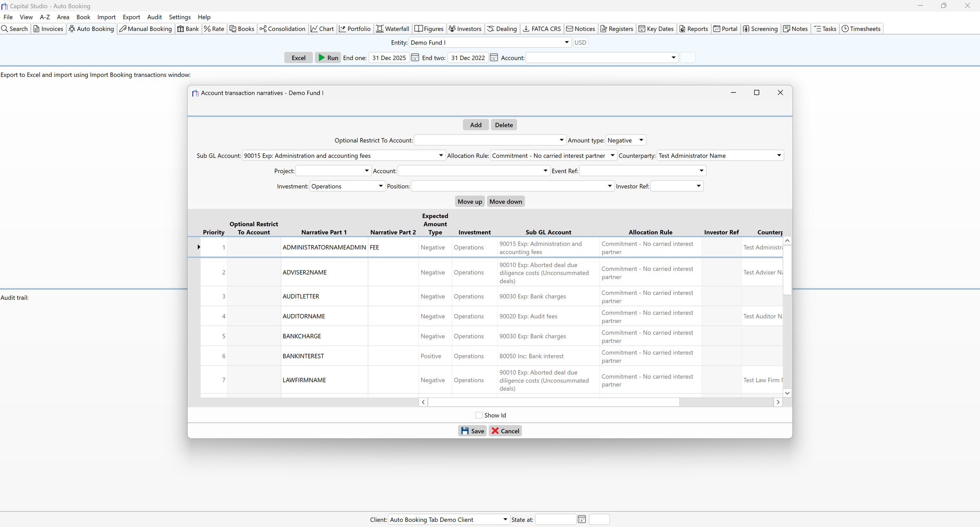Click the Save button in dialog
Image resolution: width=980 pixels, height=527 pixels.
(472, 431)
